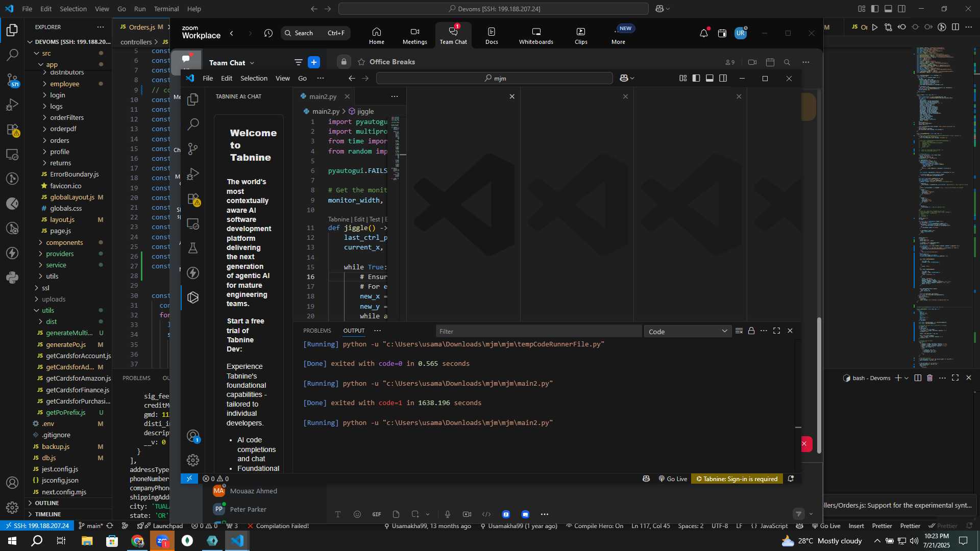The image size is (980, 551).
Task: Open Extensions view in mjm VS Code window
Action: coord(193,199)
